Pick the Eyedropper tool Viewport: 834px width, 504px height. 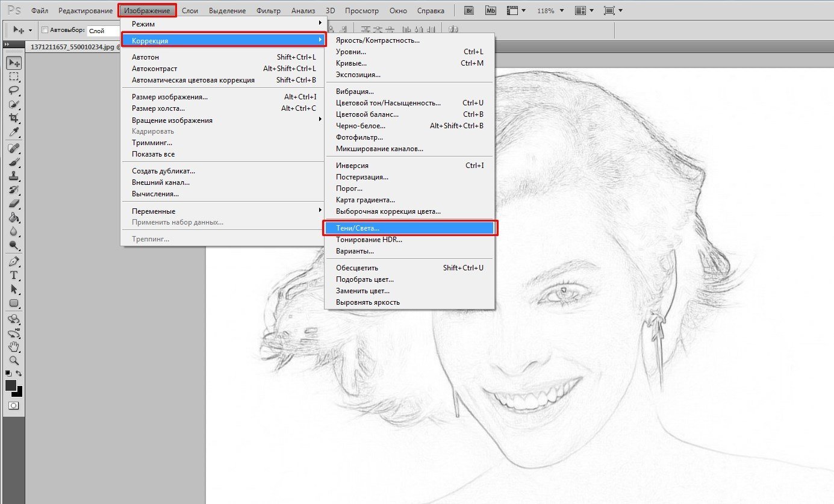[x=13, y=132]
